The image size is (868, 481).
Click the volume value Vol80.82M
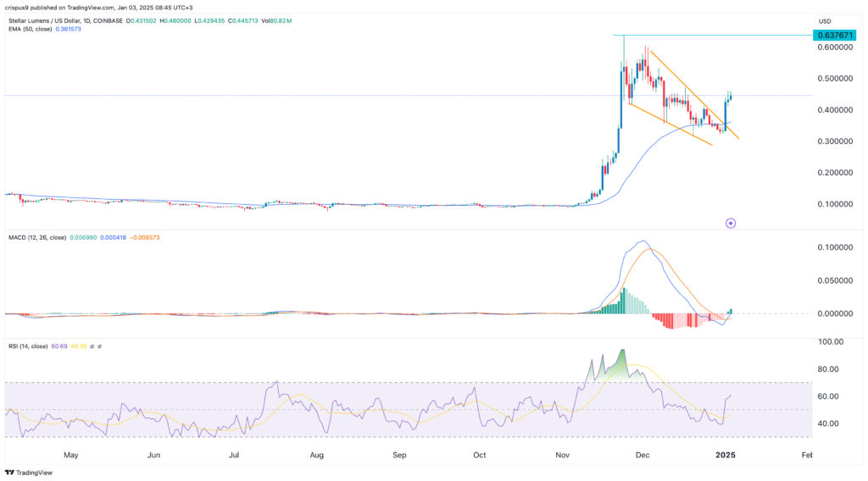276,21
